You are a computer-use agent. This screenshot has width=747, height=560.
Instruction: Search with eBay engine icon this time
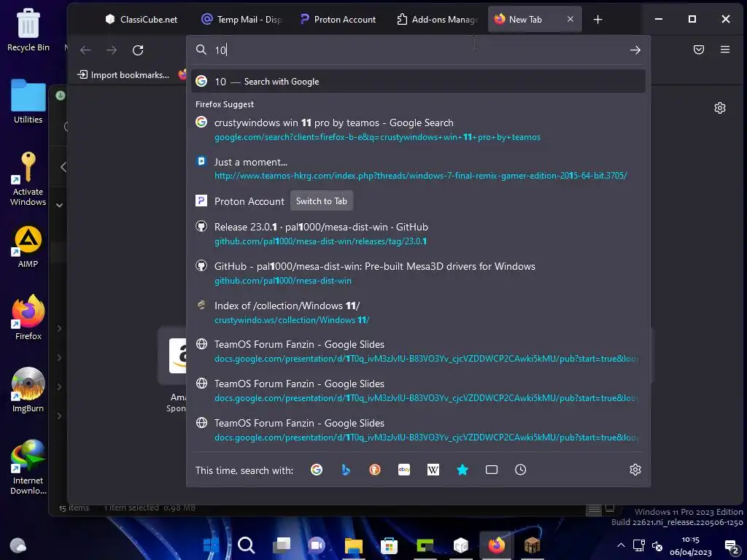pos(404,470)
